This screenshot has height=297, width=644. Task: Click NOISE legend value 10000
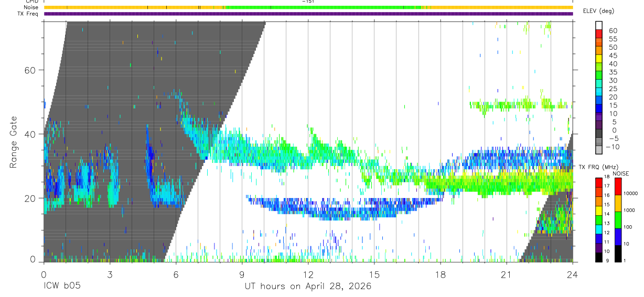pyautogui.click(x=630, y=193)
